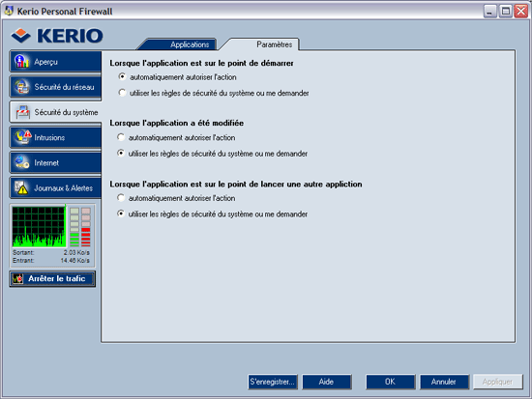Screen dimensions: 532x399
Task: Maximize the Kerio Personal Firewall window
Action: (x=506, y=12)
